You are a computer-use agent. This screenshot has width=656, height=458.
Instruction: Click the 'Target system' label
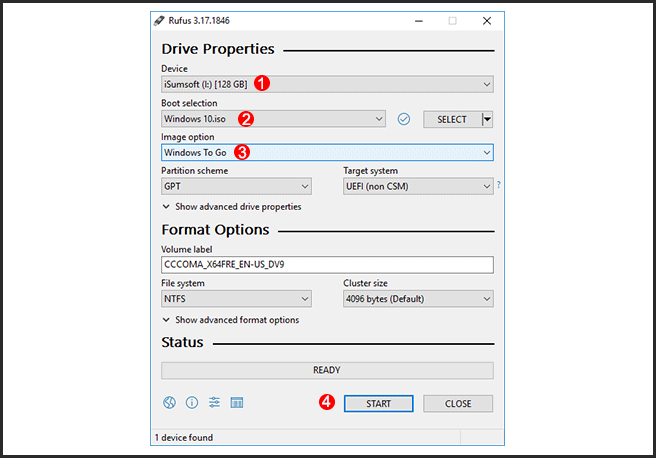[x=371, y=171]
